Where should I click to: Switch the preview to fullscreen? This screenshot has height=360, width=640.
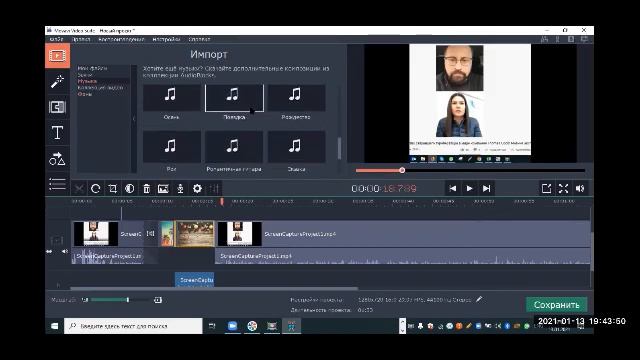[x=564, y=189]
